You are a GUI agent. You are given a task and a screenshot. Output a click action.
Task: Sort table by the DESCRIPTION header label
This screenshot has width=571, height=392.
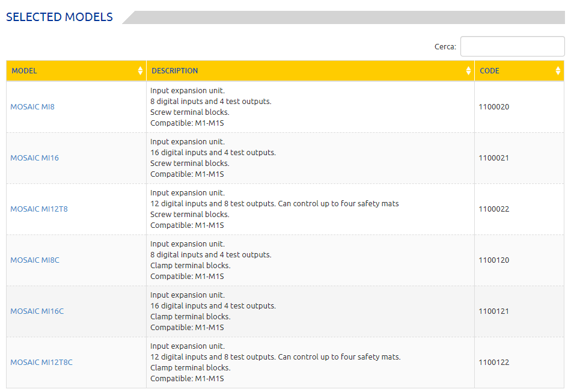[174, 71]
